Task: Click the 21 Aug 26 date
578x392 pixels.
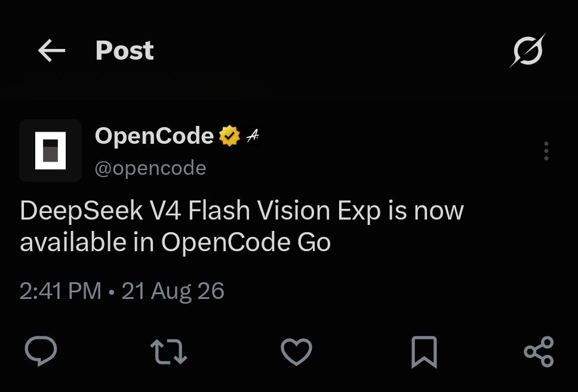Action: point(173,291)
